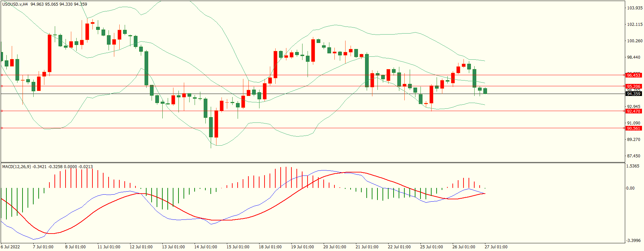Select the 18 Jul 01:00 date on time axis

tap(270, 247)
